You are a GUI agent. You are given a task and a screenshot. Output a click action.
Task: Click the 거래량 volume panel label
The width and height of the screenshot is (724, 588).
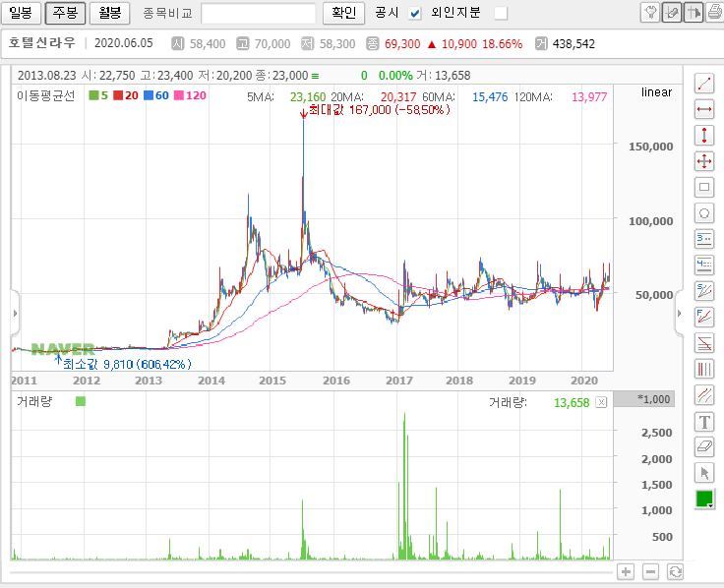[x=34, y=401]
